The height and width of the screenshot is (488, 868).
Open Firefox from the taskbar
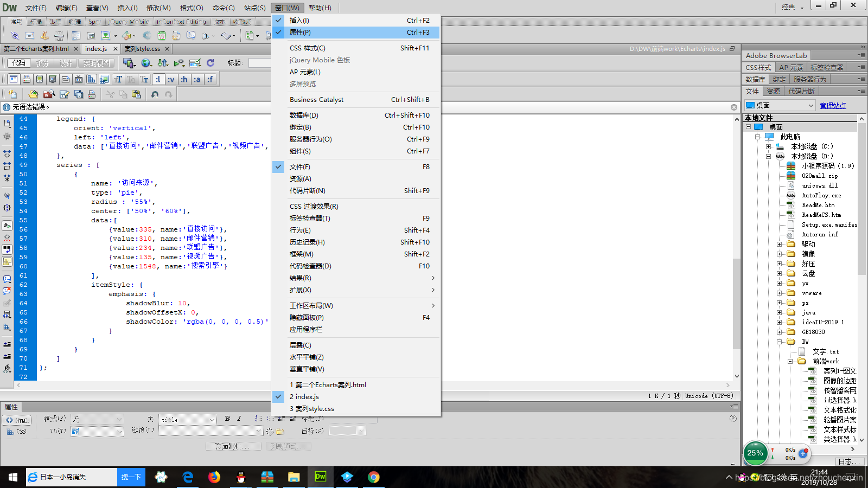tap(214, 477)
